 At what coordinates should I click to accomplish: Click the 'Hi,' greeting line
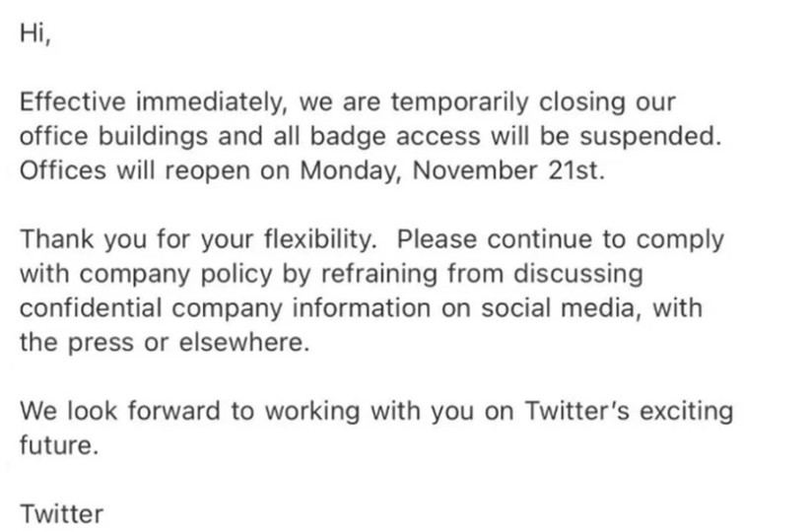coord(35,34)
